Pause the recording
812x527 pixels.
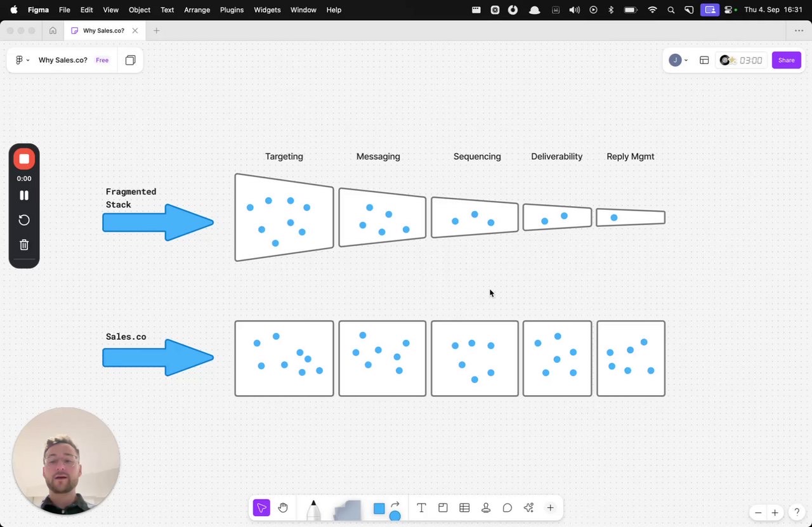[24, 195]
